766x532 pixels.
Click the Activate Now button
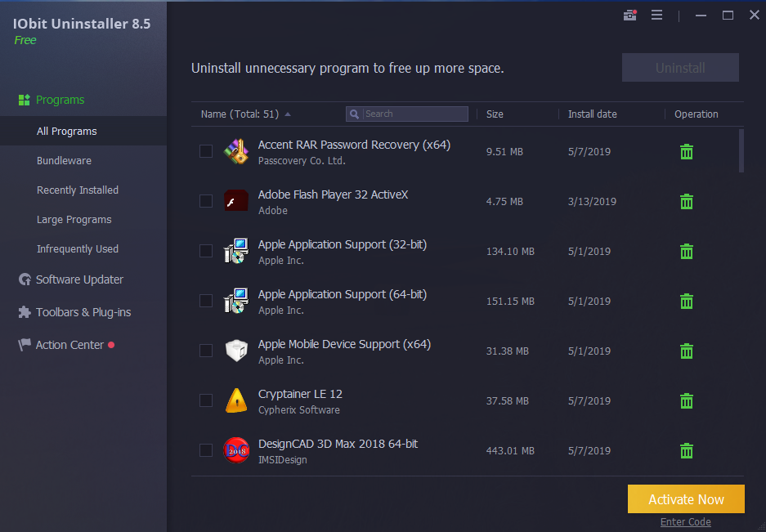tap(686, 499)
